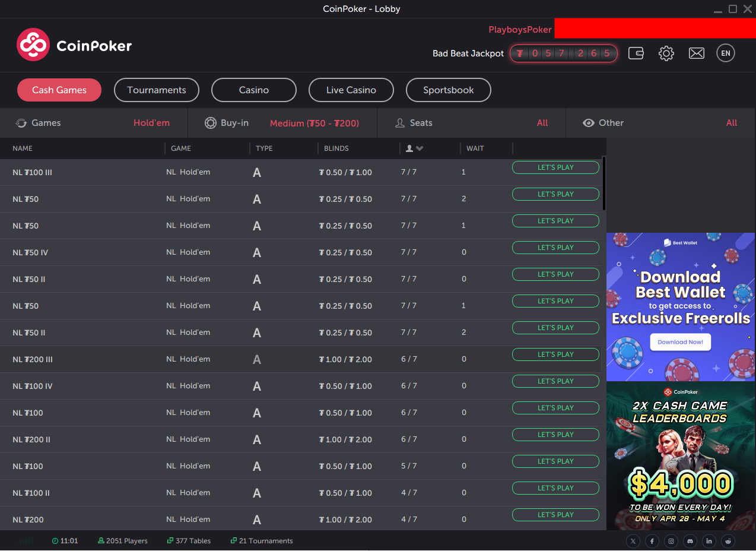Viewport: 756px width, 551px height.
Task: Click the type A icon for NL ₮50 IV
Action: coord(257,253)
